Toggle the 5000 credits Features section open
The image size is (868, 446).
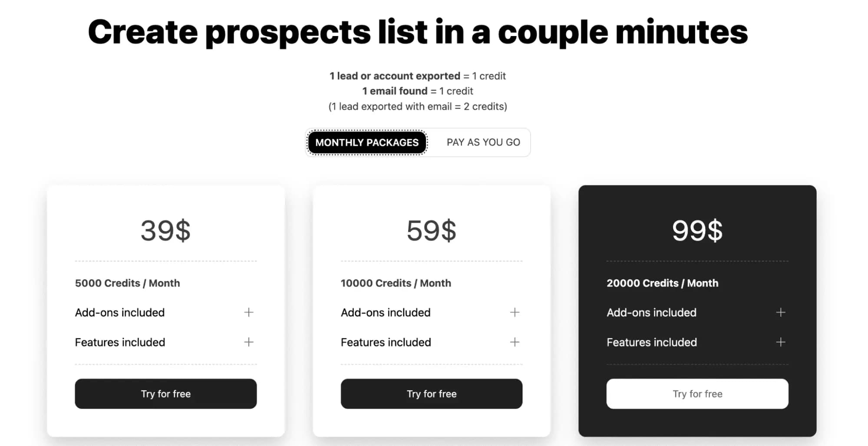(x=248, y=342)
